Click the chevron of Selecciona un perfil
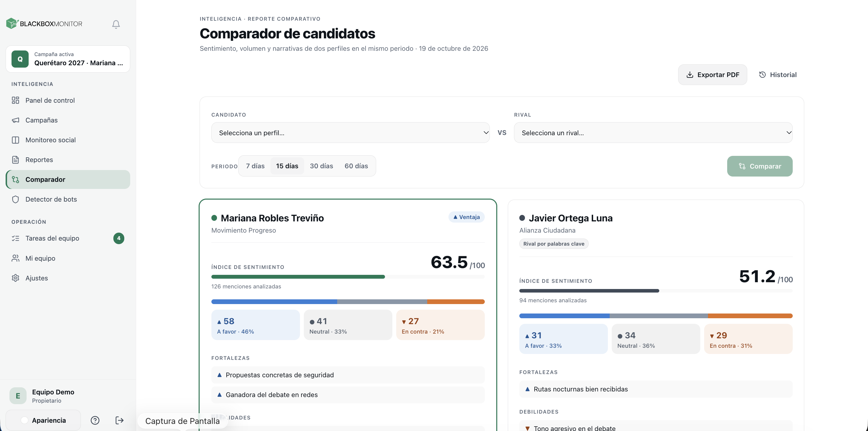This screenshot has height=431, width=868. pyautogui.click(x=486, y=133)
